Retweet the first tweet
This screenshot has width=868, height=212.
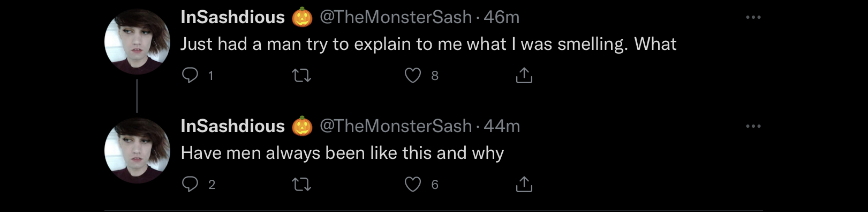[x=301, y=75]
